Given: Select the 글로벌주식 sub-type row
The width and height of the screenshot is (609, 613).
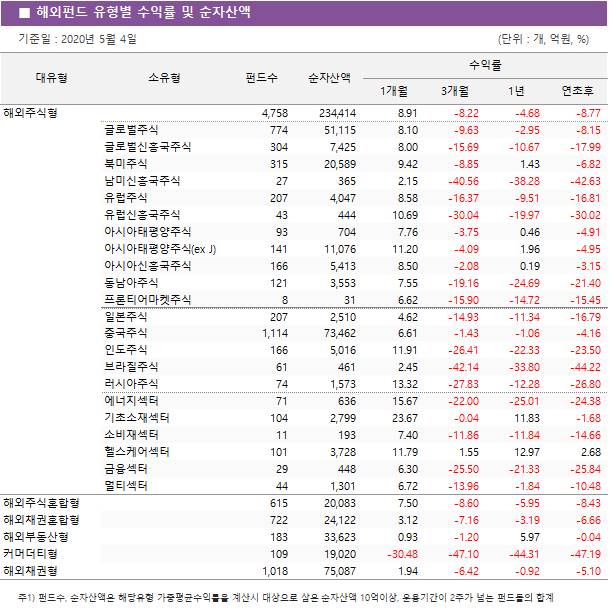Looking at the screenshot, I should click(x=131, y=130).
